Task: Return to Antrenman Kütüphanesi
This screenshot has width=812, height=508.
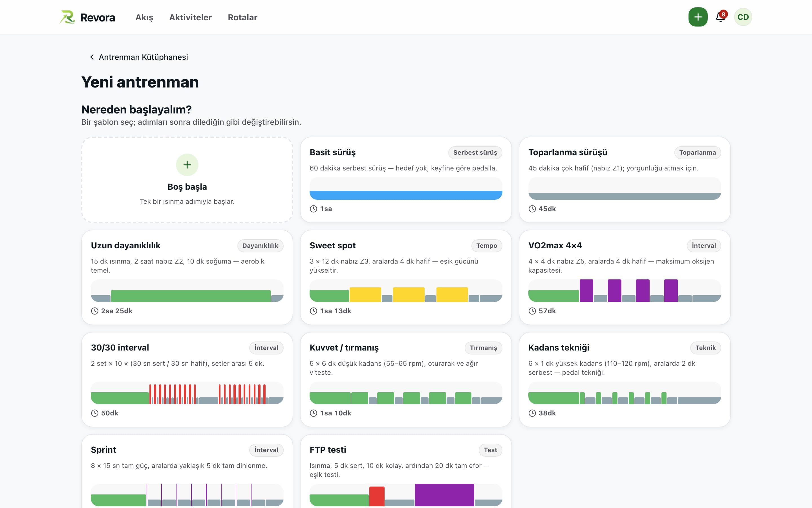Action: click(143, 57)
